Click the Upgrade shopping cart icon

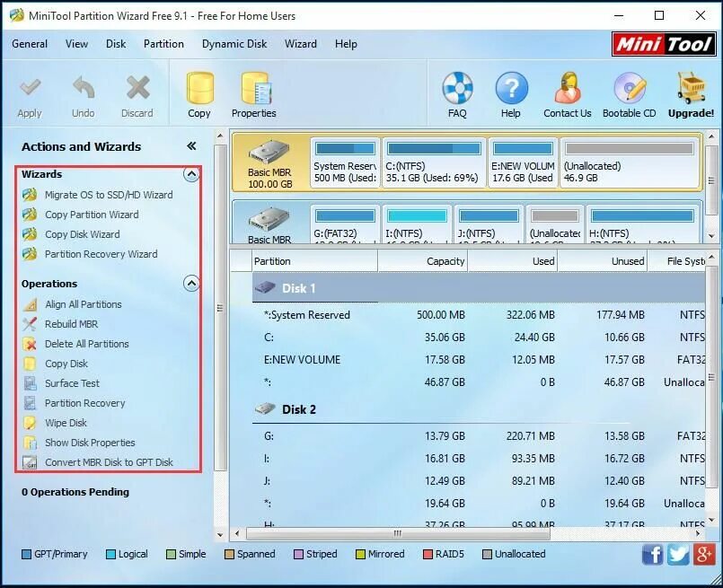[691, 88]
